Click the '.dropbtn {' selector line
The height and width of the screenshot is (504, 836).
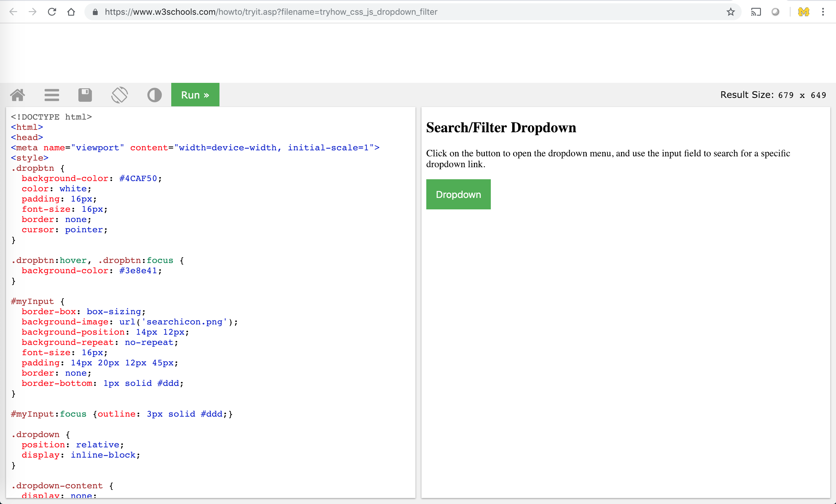(38, 168)
